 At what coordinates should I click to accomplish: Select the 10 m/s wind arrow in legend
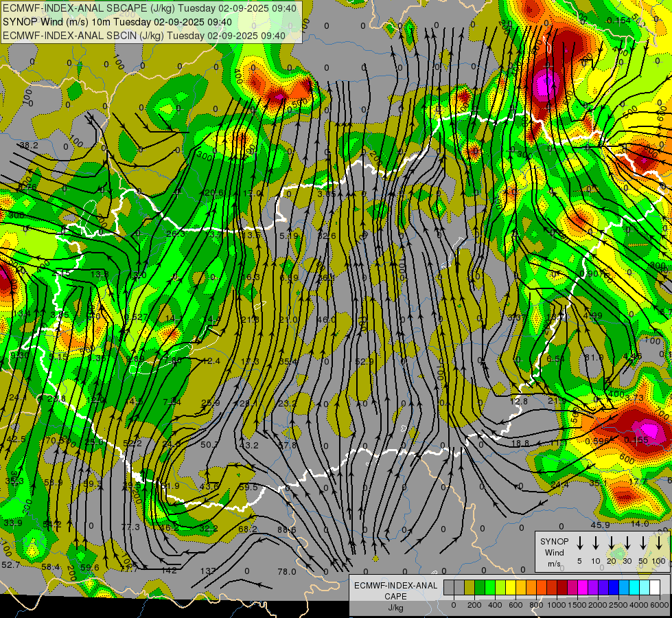pos(596,542)
